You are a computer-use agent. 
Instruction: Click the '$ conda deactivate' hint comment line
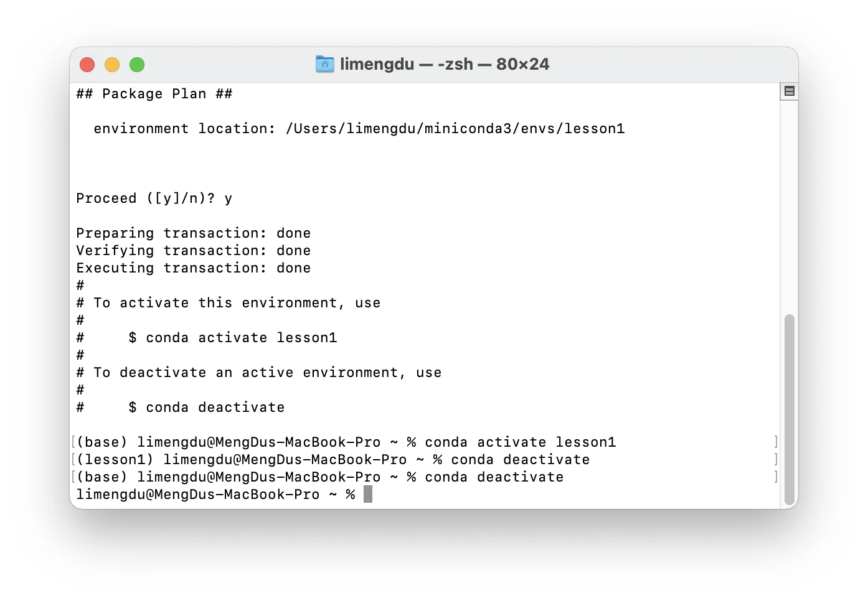[206, 408]
